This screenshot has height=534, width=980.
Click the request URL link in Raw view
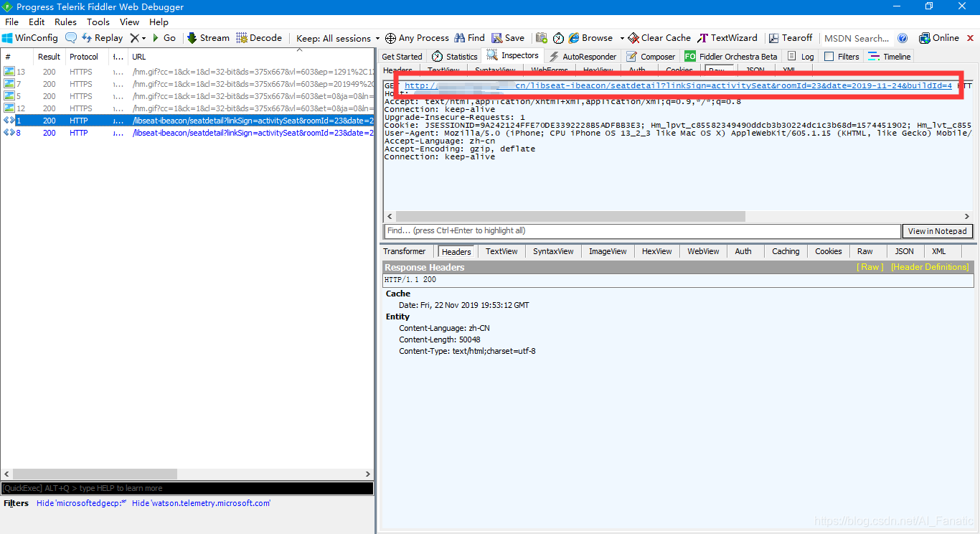[678, 86]
